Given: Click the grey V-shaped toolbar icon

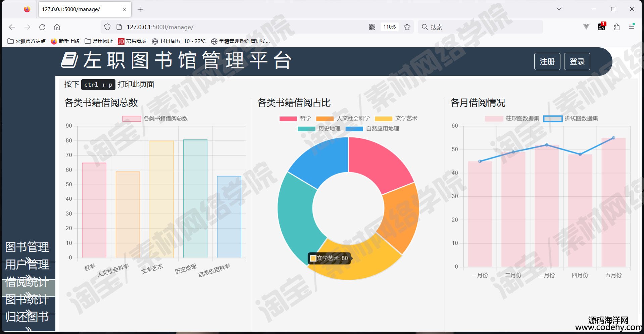Looking at the screenshot, I should tap(586, 27).
